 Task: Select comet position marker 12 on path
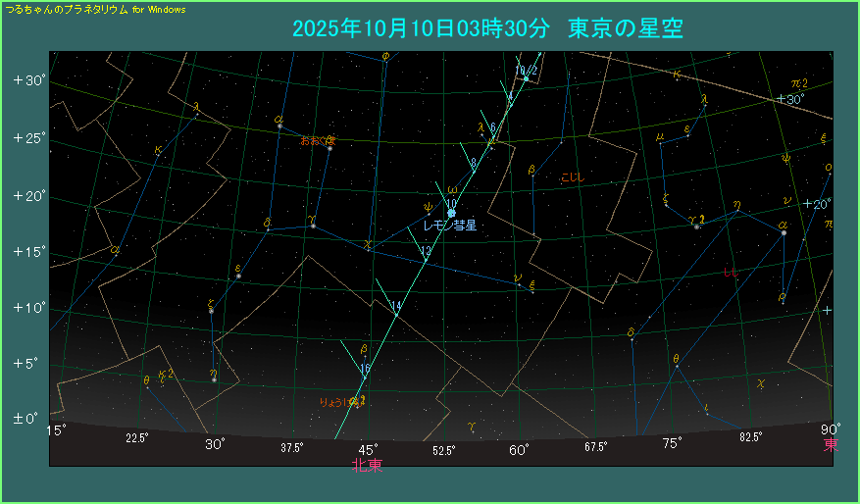coord(426,252)
